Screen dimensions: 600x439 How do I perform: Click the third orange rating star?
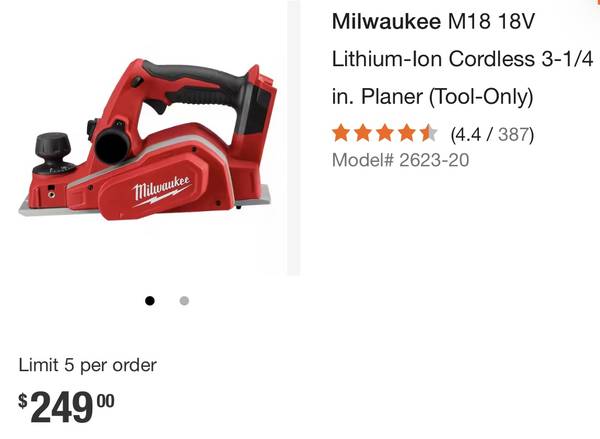385,134
